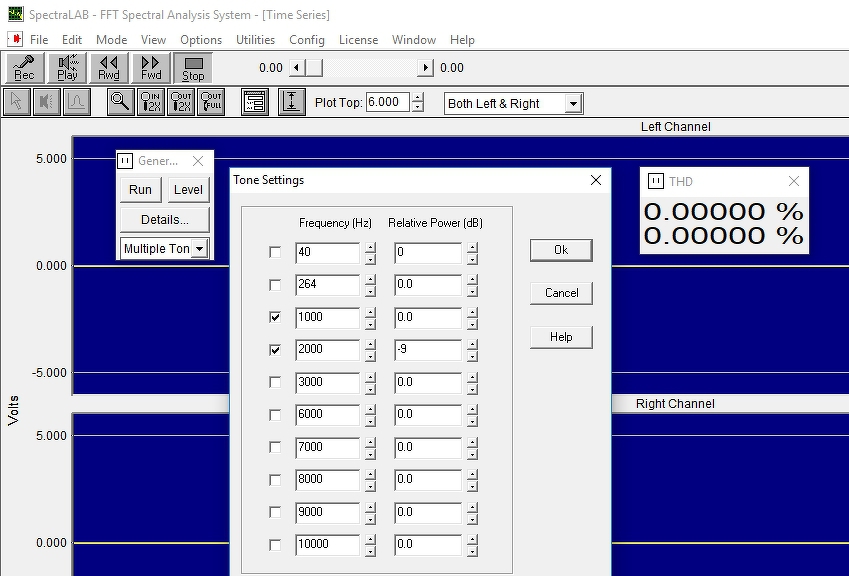Viewport: 849px width, 576px height.
Task: Open the Utilities menu
Action: (x=255, y=40)
